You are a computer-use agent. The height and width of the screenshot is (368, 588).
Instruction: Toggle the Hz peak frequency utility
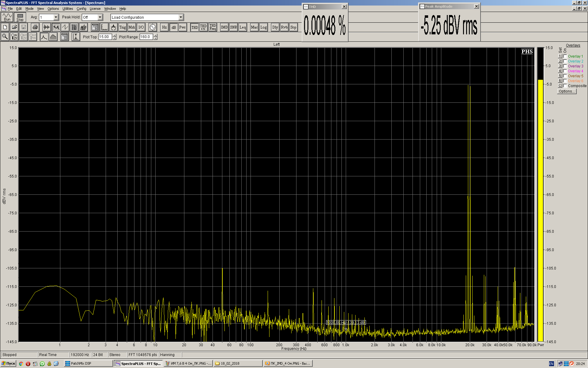coord(164,27)
